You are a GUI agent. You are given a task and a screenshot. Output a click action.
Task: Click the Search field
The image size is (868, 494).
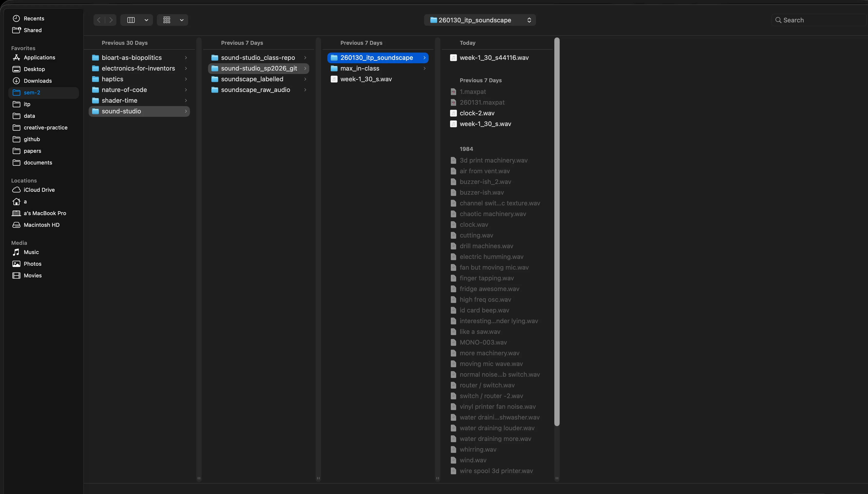coord(818,20)
